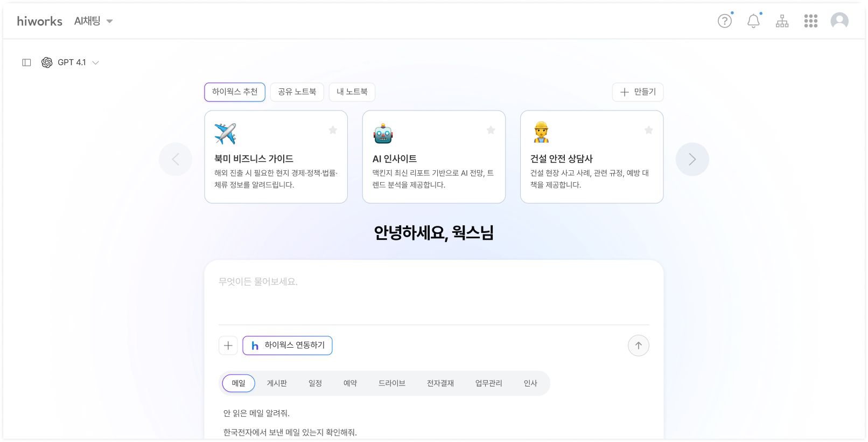Select the 업무관리 category
This screenshot has width=868, height=442.
[x=488, y=383]
